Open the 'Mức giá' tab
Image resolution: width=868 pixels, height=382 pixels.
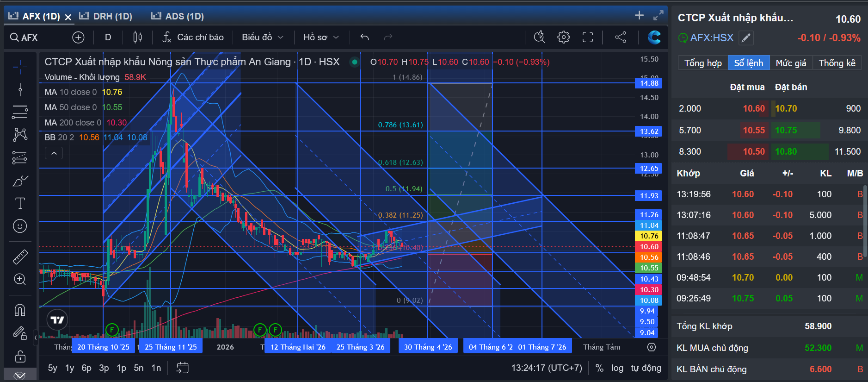[791, 63]
